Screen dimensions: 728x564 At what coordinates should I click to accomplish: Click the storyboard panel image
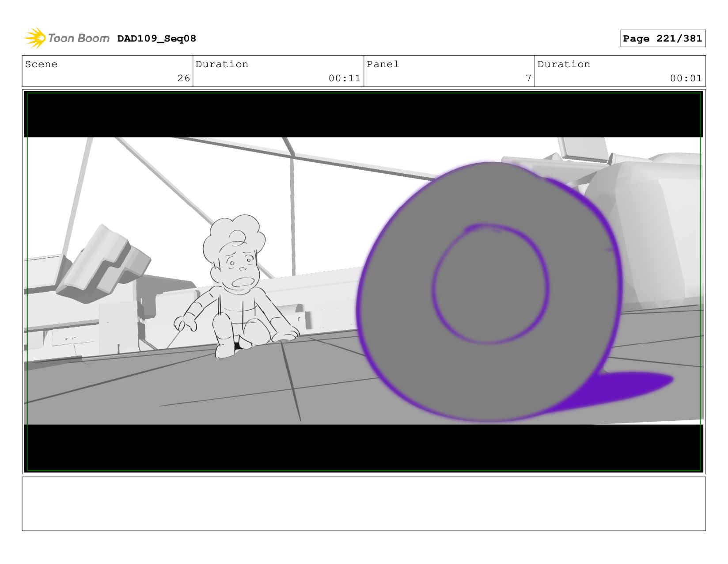point(364,282)
